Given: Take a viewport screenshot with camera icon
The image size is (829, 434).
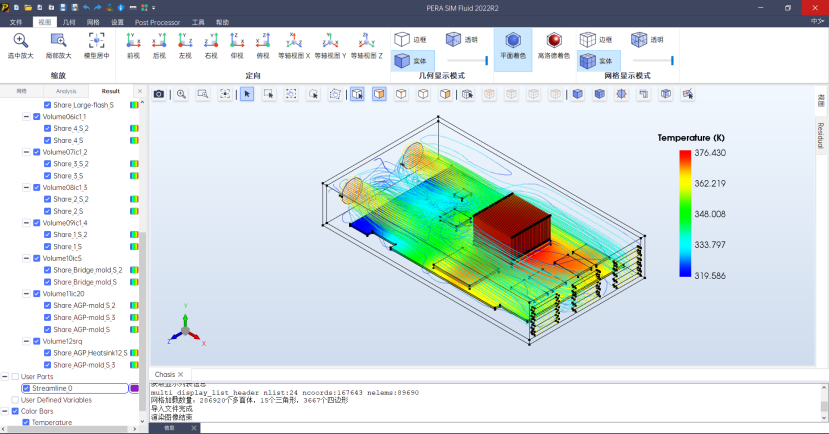Looking at the screenshot, I should click(159, 94).
